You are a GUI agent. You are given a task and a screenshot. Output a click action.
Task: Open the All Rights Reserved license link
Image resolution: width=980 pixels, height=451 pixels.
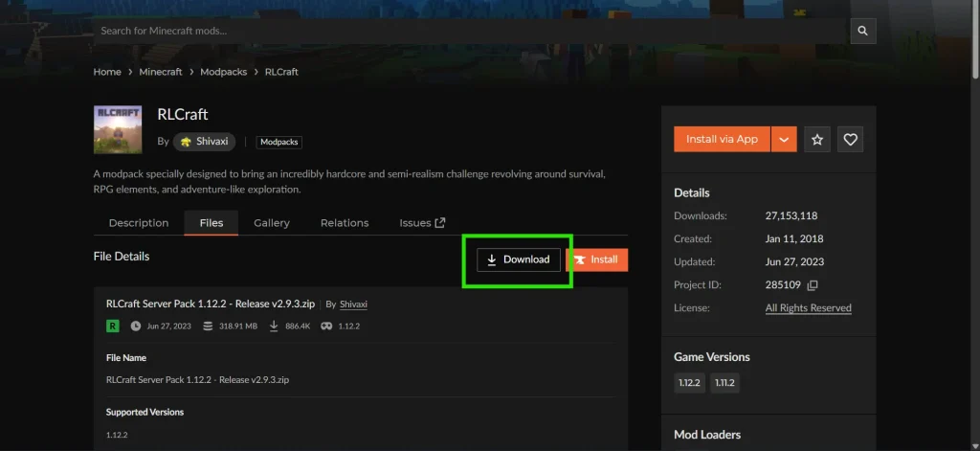click(x=808, y=308)
